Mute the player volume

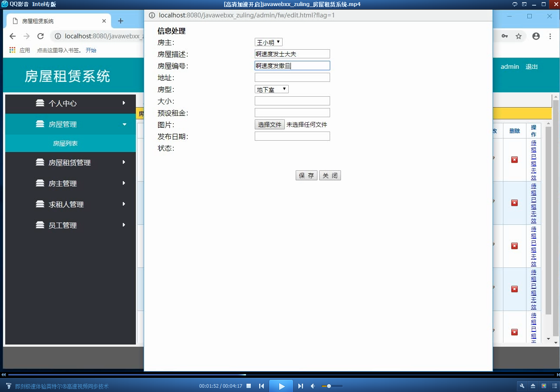(x=313, y=386)
